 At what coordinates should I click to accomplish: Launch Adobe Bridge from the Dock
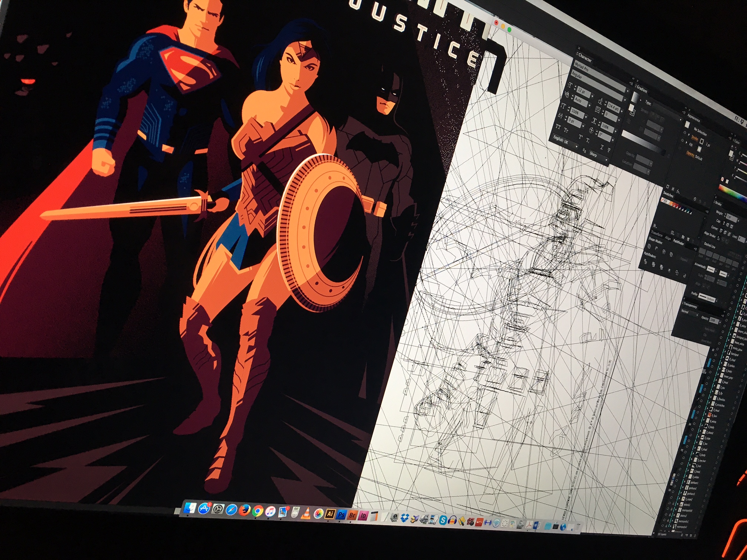(352, 515)
